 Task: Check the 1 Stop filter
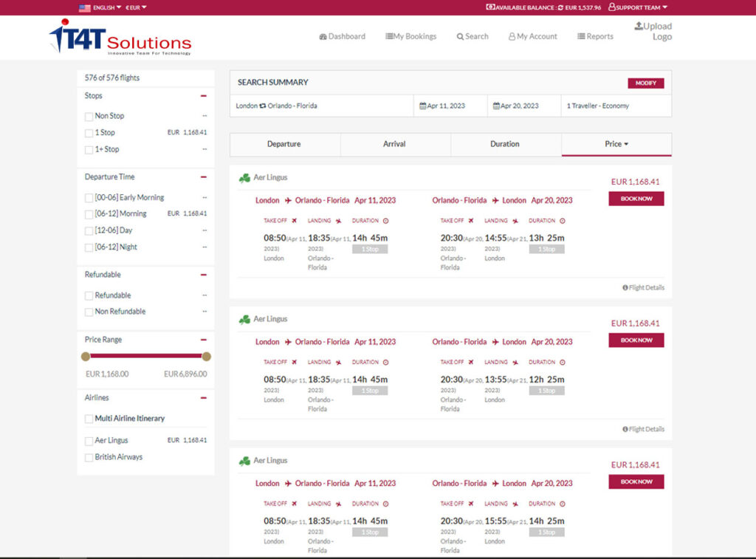pos(89,133)
